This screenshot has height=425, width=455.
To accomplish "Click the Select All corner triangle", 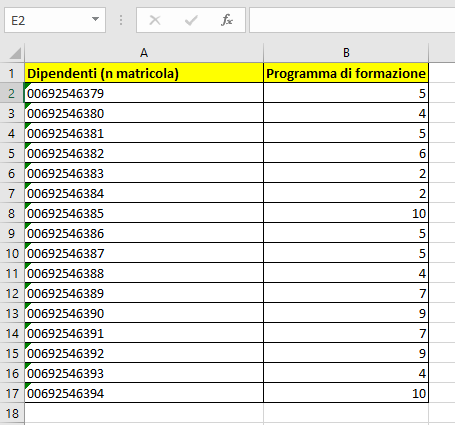I will (14, 53).
